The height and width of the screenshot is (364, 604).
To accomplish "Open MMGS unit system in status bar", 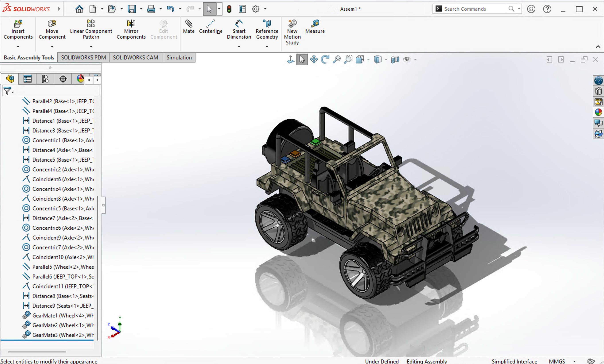I will coord(557,361).
